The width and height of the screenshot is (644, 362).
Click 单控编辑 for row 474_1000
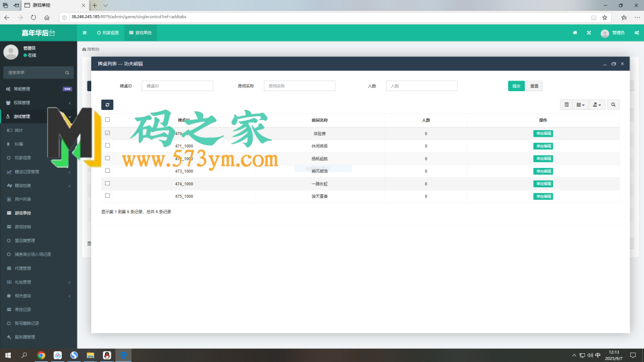(x=543, y=184)
